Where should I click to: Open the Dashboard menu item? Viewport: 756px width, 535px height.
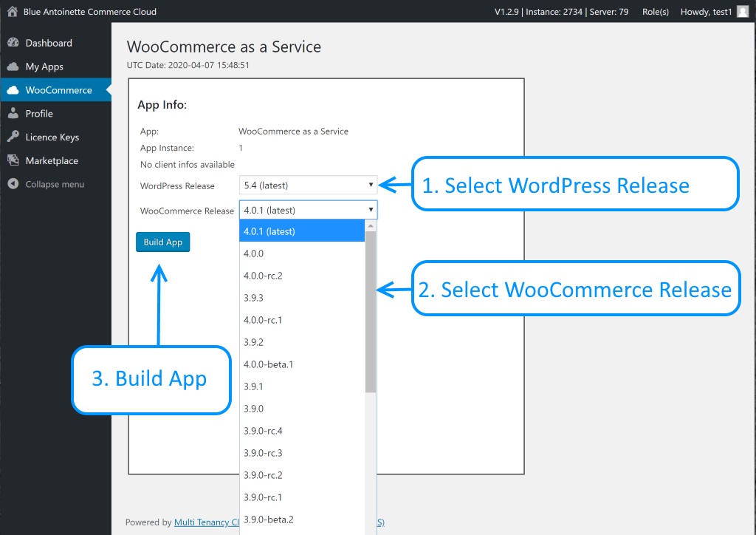[x=55, y=43]
